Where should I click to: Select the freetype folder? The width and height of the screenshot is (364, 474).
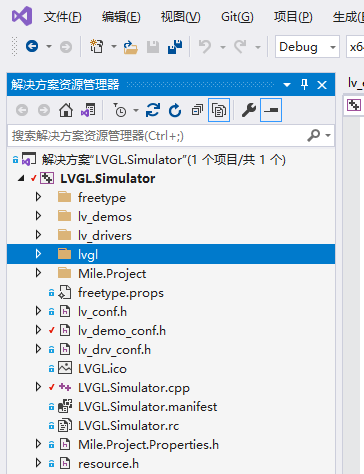click(x=102, y=198)
